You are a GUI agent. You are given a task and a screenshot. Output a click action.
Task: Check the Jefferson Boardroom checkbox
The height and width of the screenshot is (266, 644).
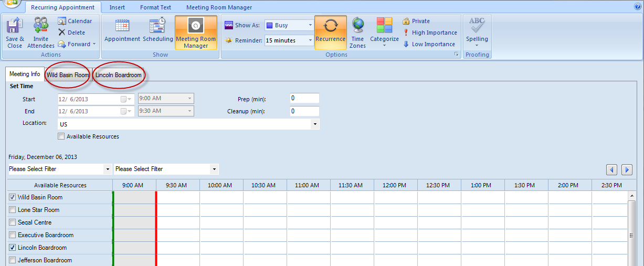click(13, 260)
